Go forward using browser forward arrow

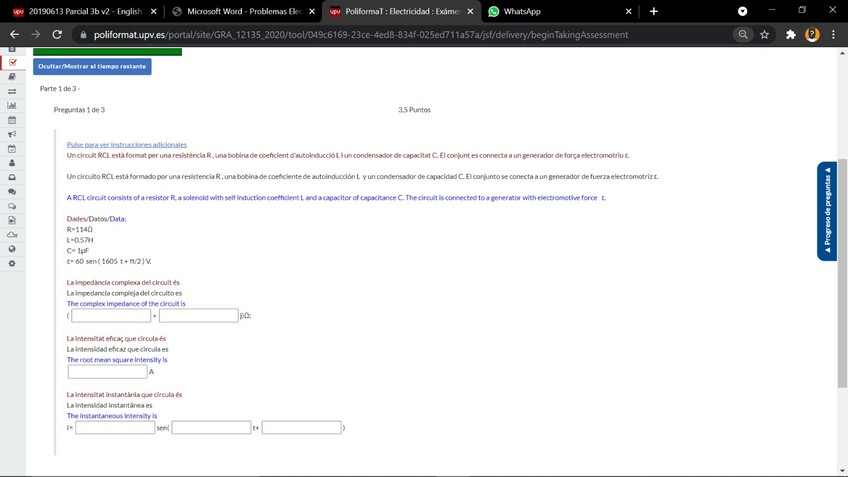pyautogui.click(x=36, y=35)
